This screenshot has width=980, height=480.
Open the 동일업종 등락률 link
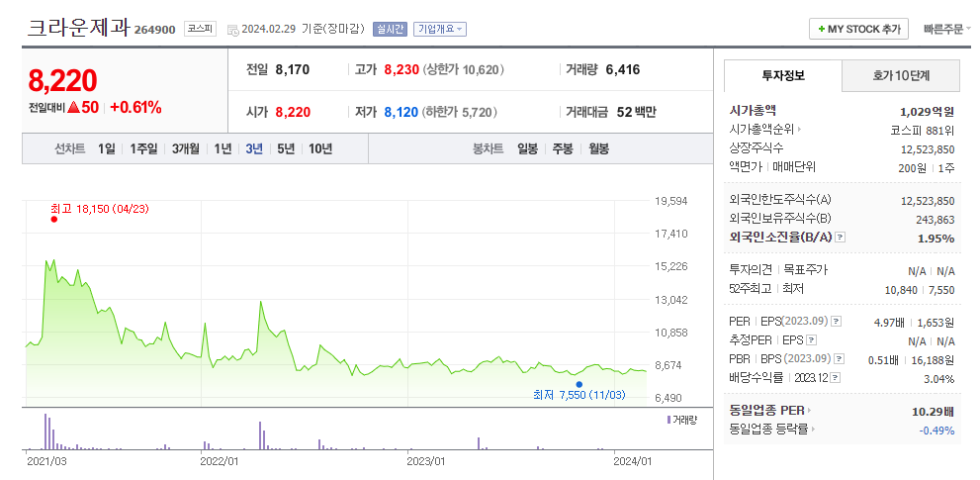[x=768, y=430]
